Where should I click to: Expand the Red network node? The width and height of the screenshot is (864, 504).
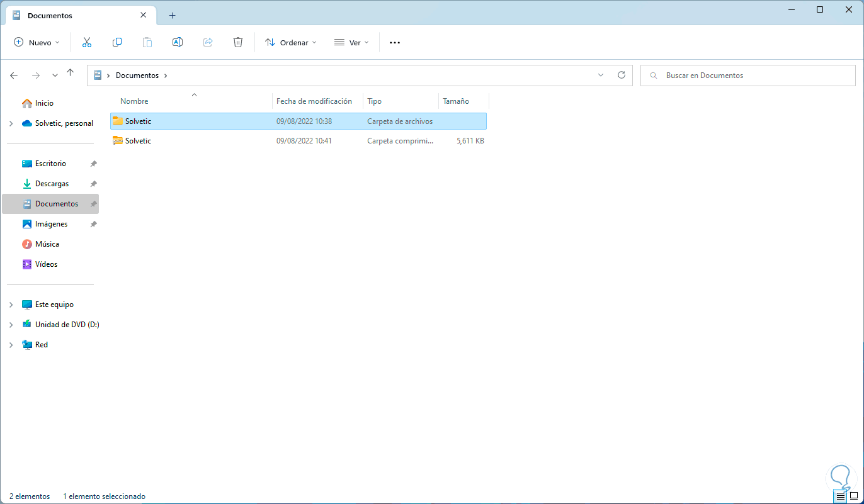pyautogui.click(x=11, y=345)
